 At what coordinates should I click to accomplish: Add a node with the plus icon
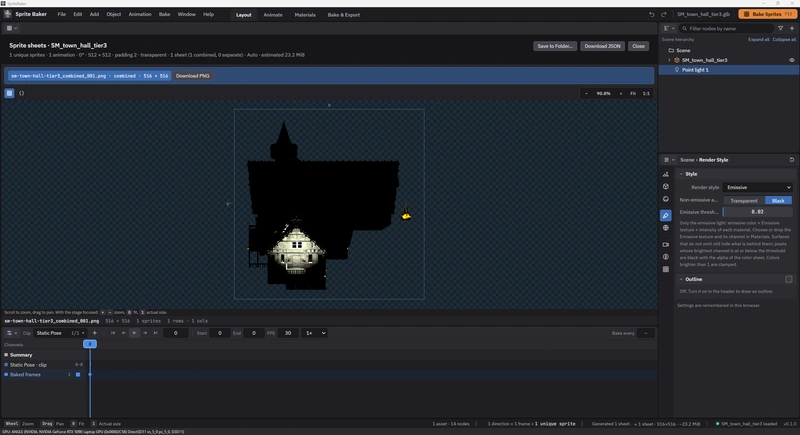click(x=792, y=29)
